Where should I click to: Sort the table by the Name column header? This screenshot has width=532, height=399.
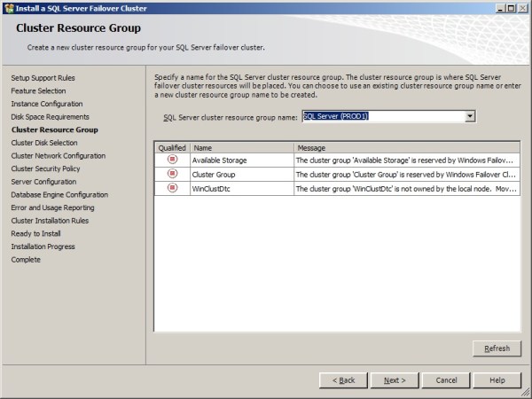coord(241,147)
